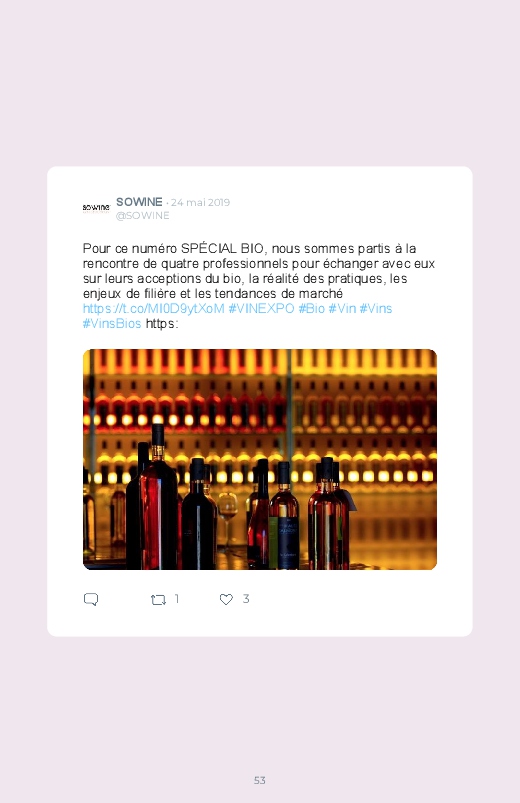Click the #VINEXPO hashtag
Screen dimensions: 520x803
(x=261, y=309)
